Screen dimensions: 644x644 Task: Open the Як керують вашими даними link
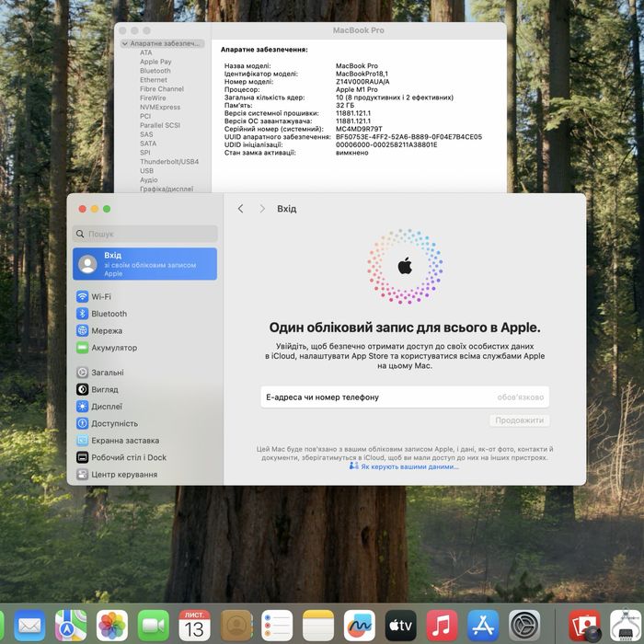[405, 466]
